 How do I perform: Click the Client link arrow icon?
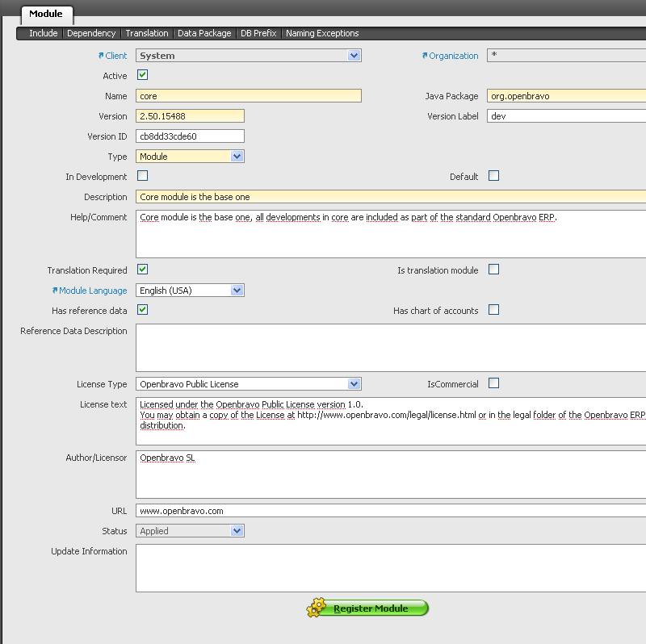[101, 56]
